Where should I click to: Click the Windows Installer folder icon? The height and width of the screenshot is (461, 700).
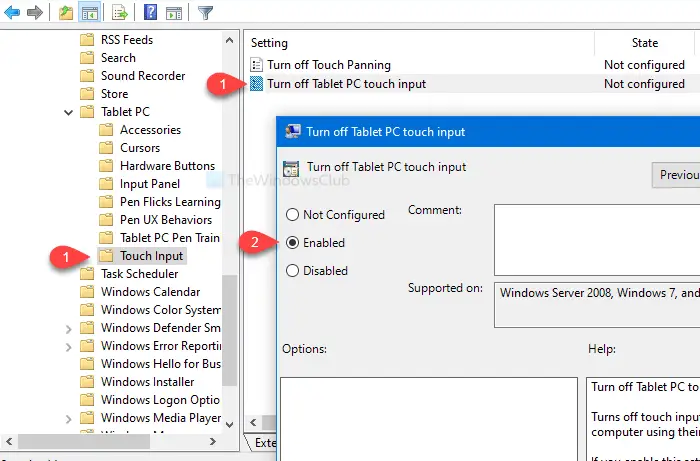(87, 382)
